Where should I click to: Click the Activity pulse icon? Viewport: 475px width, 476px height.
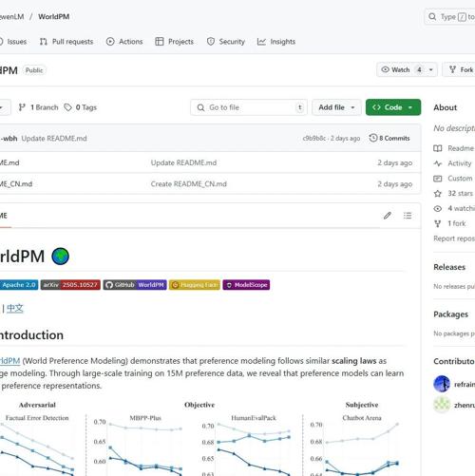click(x=438, y=163)
